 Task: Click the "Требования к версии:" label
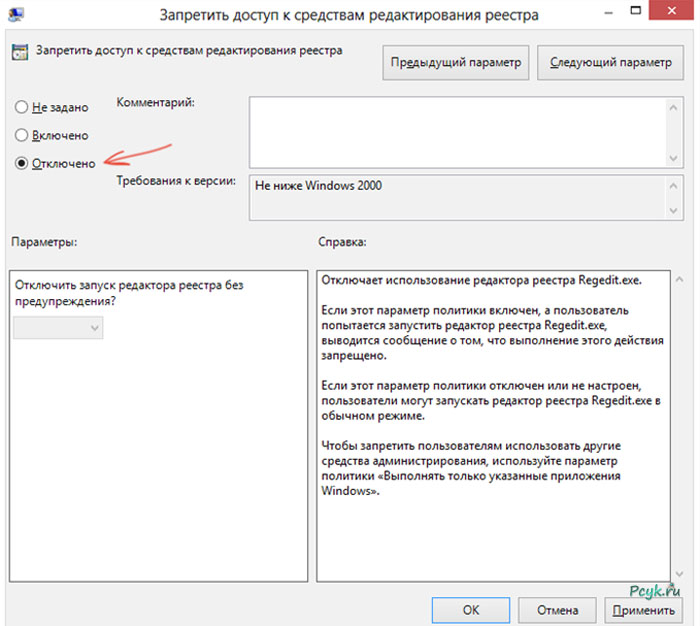tap(176, 182)
